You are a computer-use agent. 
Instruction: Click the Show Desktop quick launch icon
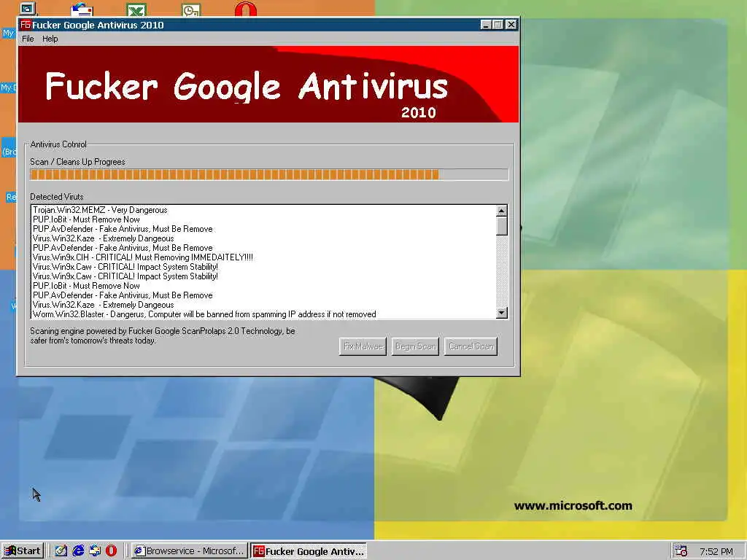point(61,551)
